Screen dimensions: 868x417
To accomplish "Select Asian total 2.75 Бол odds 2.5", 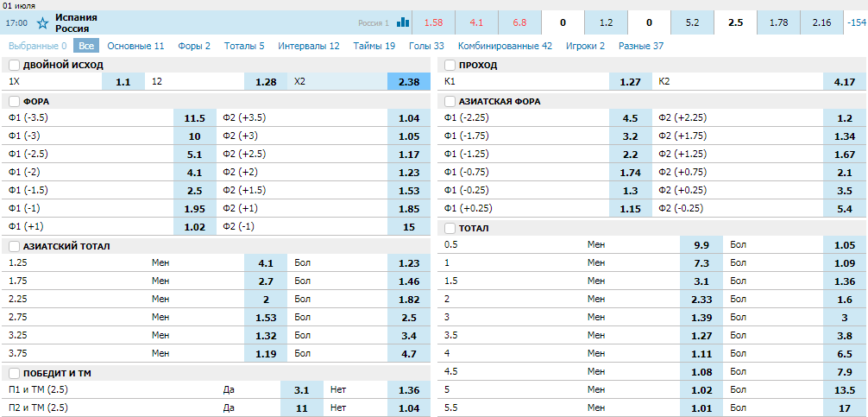I will (x=409, y=318).
